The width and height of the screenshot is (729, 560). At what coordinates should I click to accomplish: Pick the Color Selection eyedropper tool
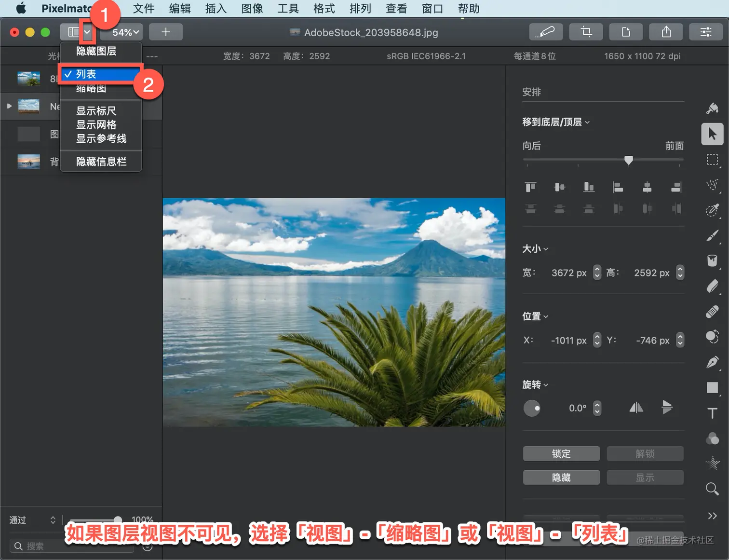coord(712,210)
